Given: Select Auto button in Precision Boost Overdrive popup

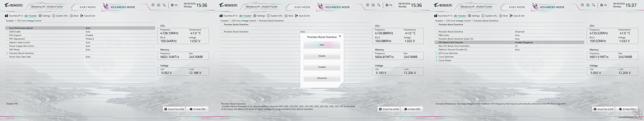Looking at the screenshot, I should click(322, 45).
